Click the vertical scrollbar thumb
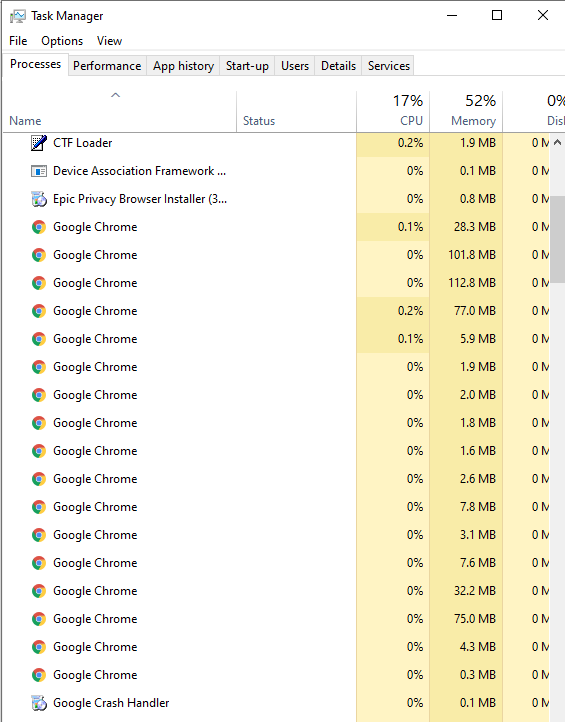The height and width of the screenshot is (722, 565). 557,239
